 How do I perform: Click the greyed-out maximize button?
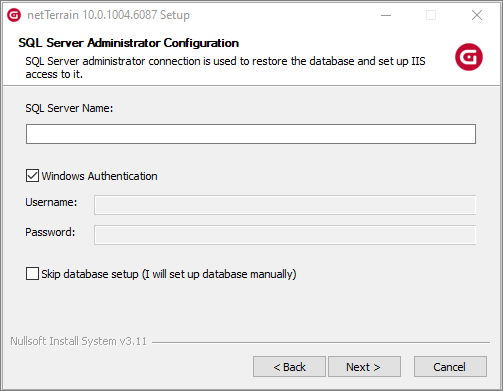click(431, 15)
